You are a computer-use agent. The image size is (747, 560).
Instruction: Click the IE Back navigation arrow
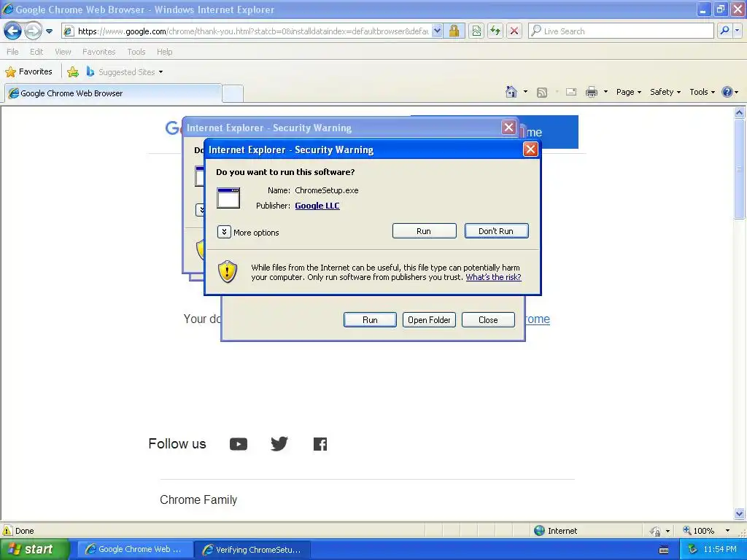coord(13,31)
